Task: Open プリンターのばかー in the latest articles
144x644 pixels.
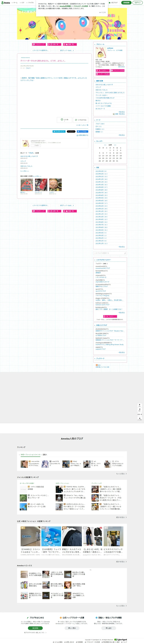Action: pyautogui.click(x=102, y=95)
